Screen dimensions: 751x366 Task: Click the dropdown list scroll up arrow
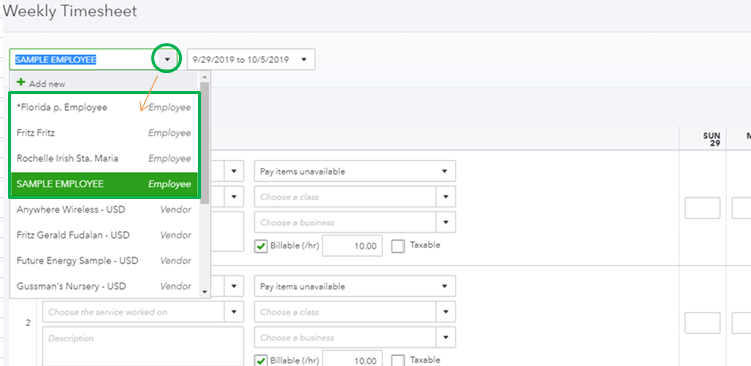tap(205, 77)
